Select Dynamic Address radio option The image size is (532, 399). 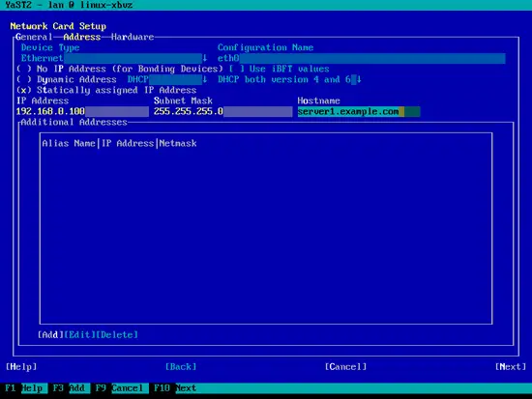(67, 79)
